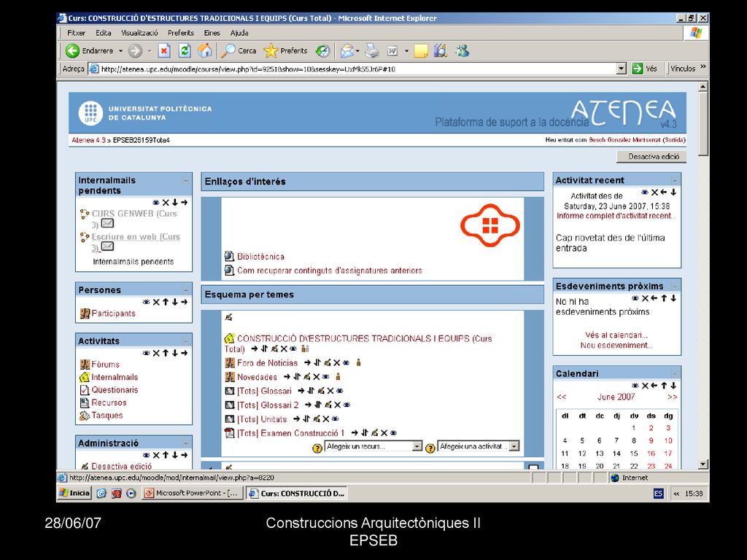The width and height of the screenshot is (747, 560).
Task: Hide the Calendari block with its eye icon
Action: pyautogui.click(x=635, y=386)
